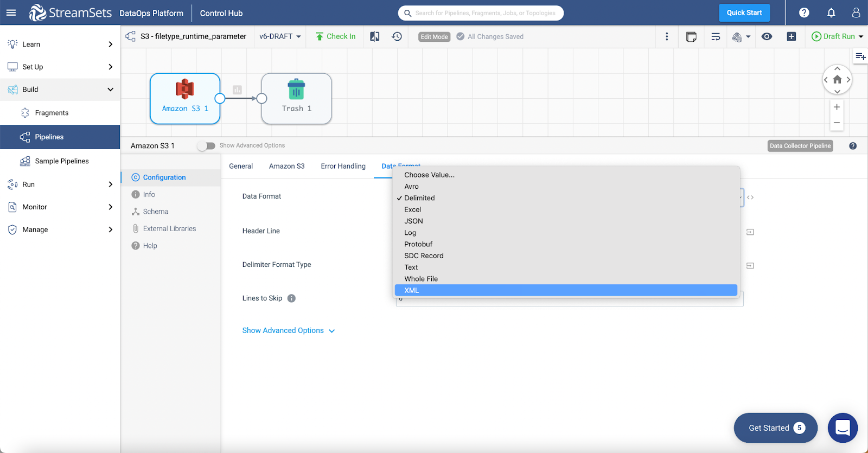Click the text-wrap lines toolbar icon
Screen dimensions: 868x453
coord(716,36)
